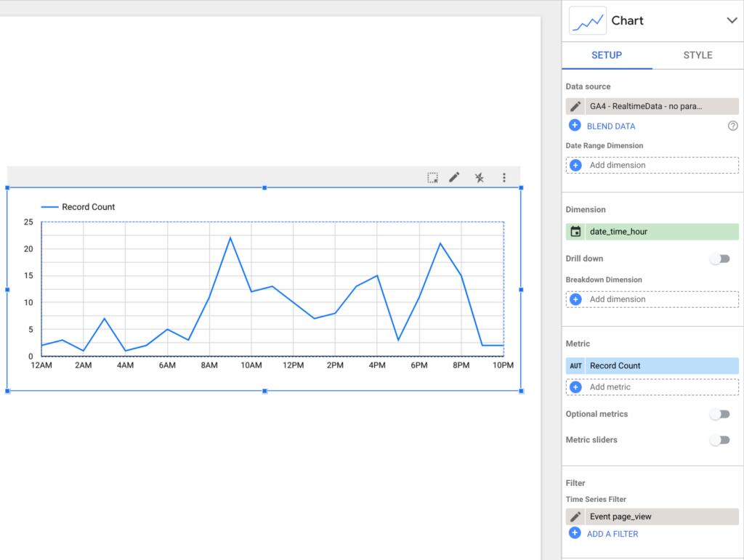Viewport: 744px width, 560px height.
Task: Click the 12PM x-axis label
Action: tap(294, 365)
